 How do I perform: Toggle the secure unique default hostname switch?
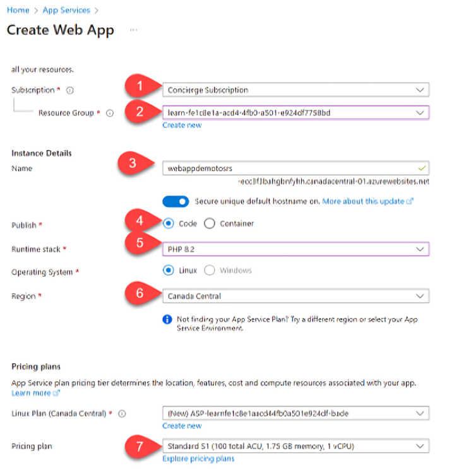176,201
